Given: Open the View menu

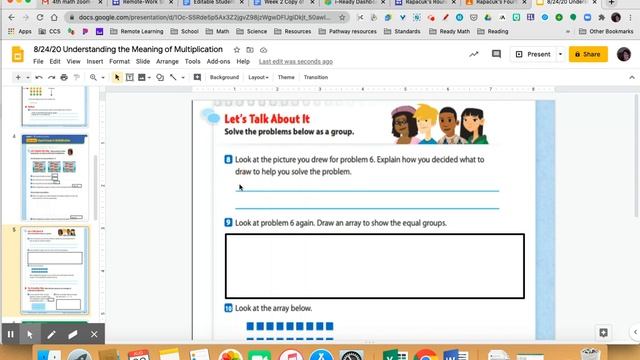Looking at the screenshot, I should (73, 62).
